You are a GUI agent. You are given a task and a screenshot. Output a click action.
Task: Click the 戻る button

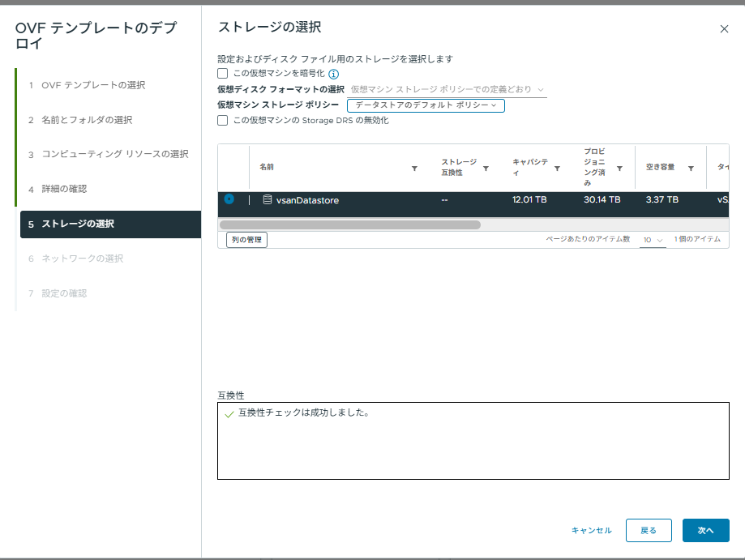[649, 531]
